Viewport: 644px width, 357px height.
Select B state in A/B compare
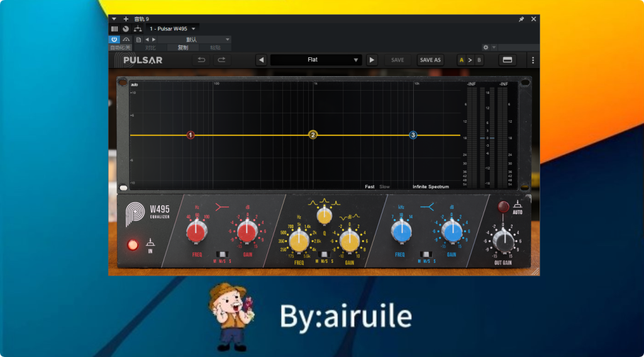pos(479,60)
